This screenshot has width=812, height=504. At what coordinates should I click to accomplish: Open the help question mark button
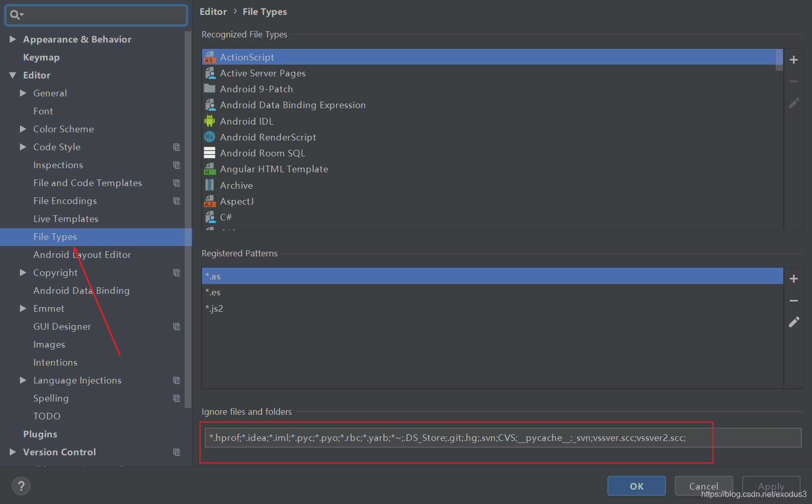point(21,486)
